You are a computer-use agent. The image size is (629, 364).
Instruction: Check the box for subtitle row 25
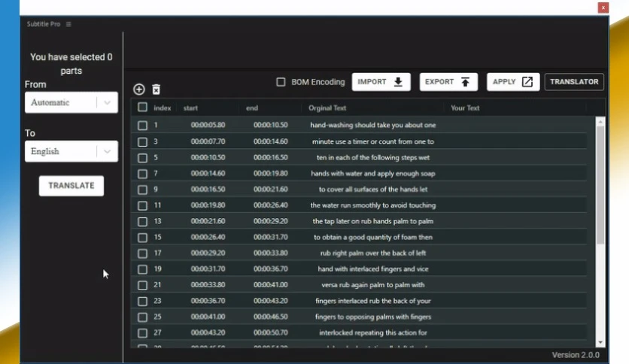142,317
